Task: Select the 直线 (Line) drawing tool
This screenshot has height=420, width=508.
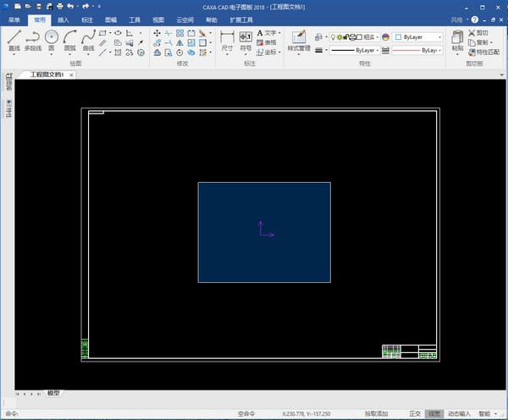Action: tap(14, 41)
